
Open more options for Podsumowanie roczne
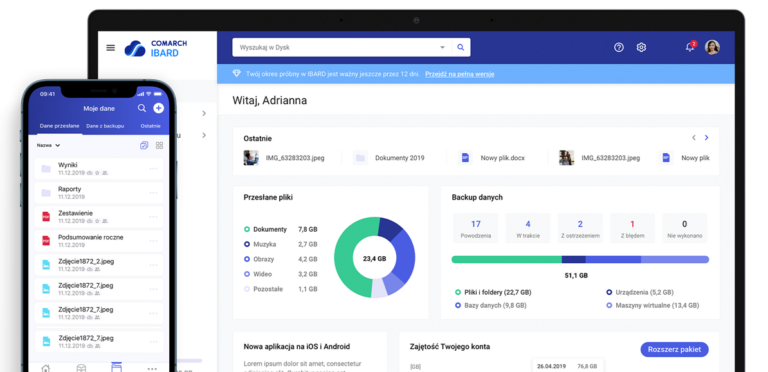(153, 241)
